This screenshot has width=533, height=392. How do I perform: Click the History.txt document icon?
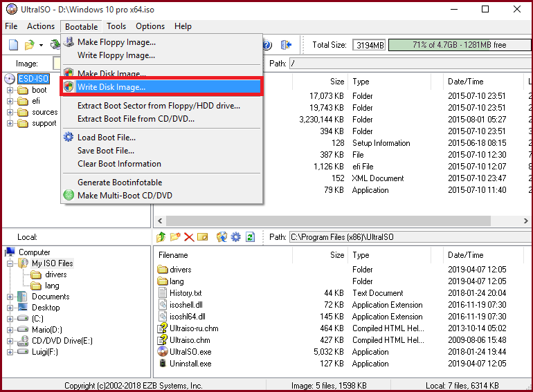click(163, 292)
